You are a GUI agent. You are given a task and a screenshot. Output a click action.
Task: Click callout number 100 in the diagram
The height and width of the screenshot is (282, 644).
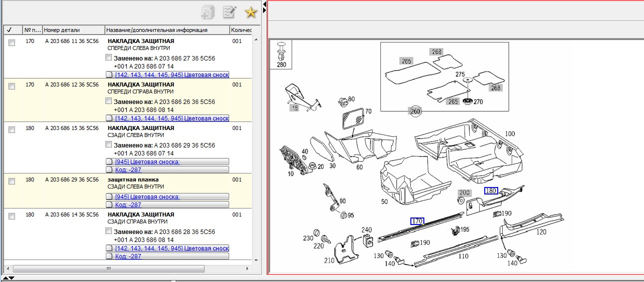click(510, 133)
